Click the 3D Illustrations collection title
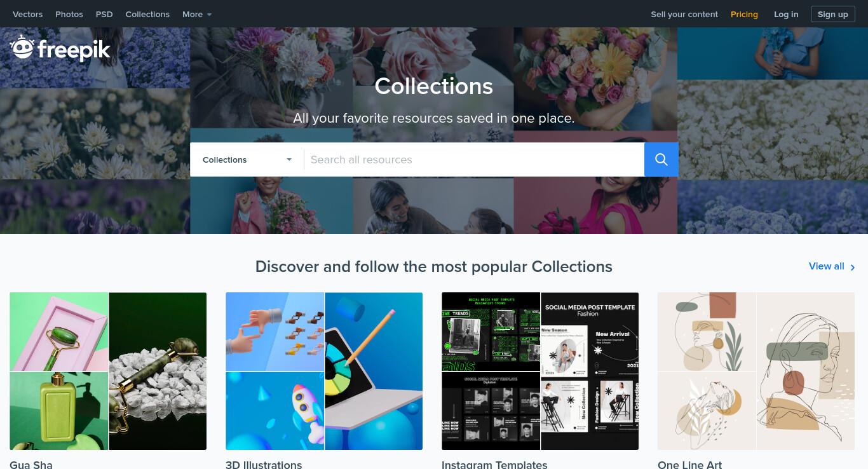 coord(264,465)
